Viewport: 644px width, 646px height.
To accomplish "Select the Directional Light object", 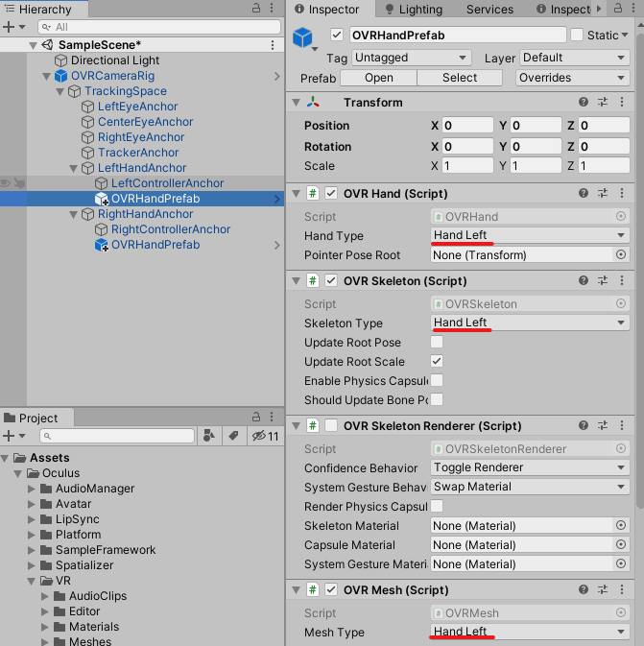I will point(115,60).
